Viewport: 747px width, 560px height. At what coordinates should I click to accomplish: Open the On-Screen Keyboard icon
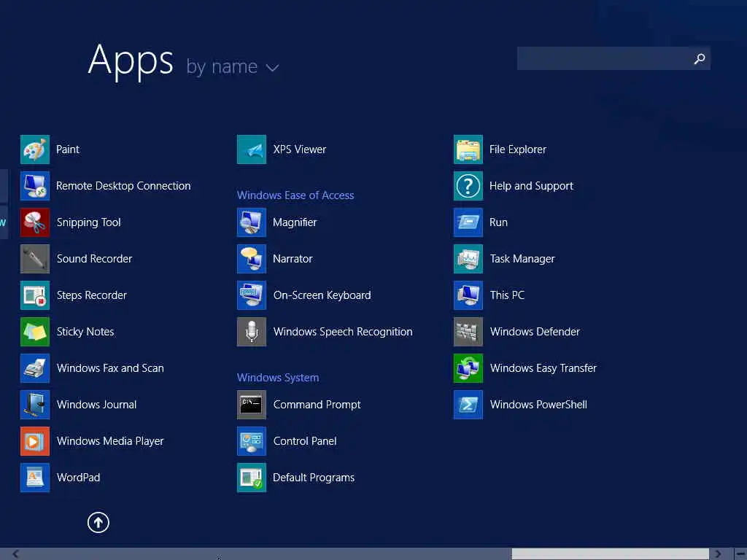tap(252, 295)
